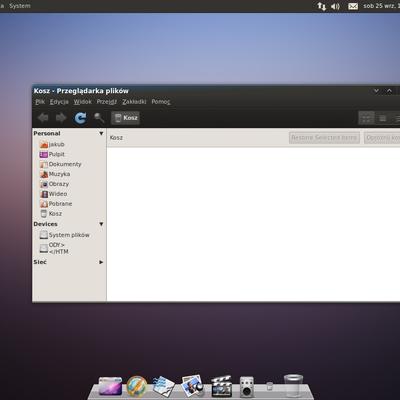
Task: Click the Opróżnij kosz button
Action: (382, 138)
